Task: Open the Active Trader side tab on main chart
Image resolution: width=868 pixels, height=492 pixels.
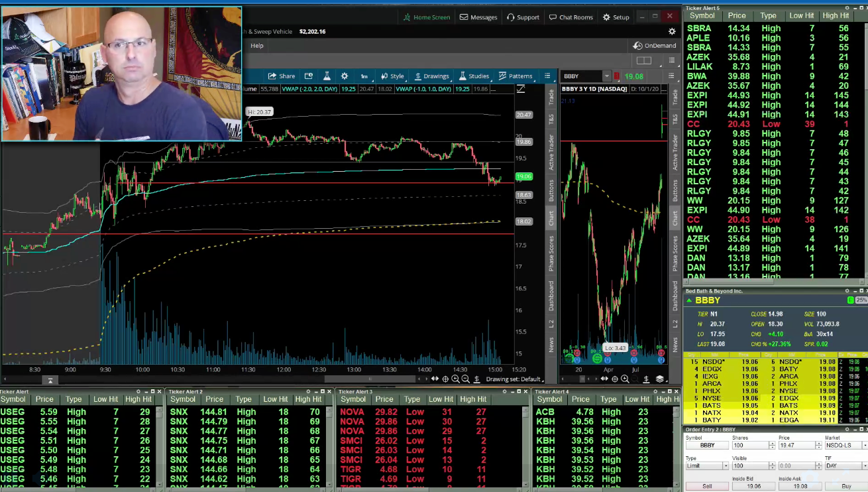Action: (551, 151)
